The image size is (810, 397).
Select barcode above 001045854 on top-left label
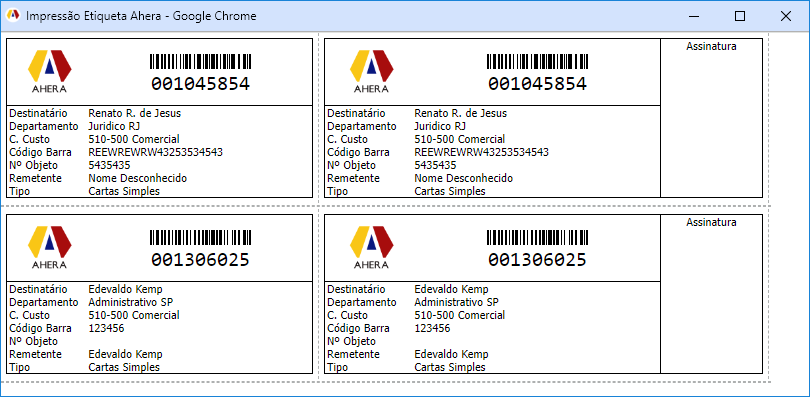tap(200, 62)
